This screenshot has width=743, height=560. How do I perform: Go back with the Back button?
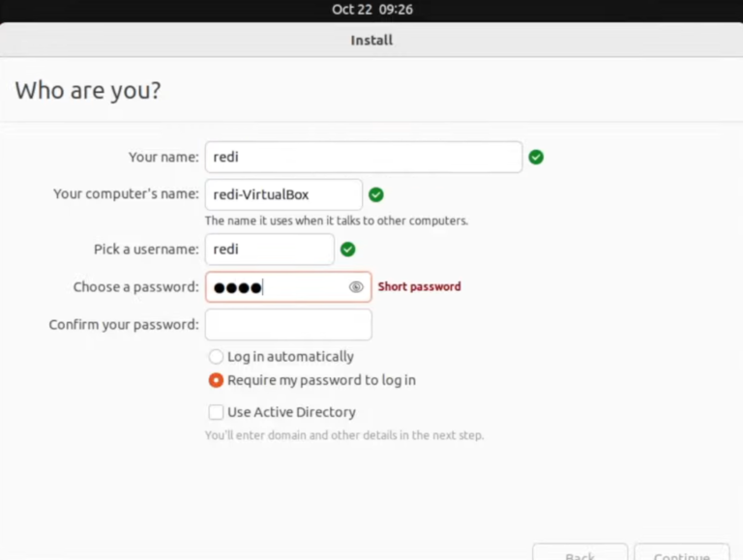580,553
